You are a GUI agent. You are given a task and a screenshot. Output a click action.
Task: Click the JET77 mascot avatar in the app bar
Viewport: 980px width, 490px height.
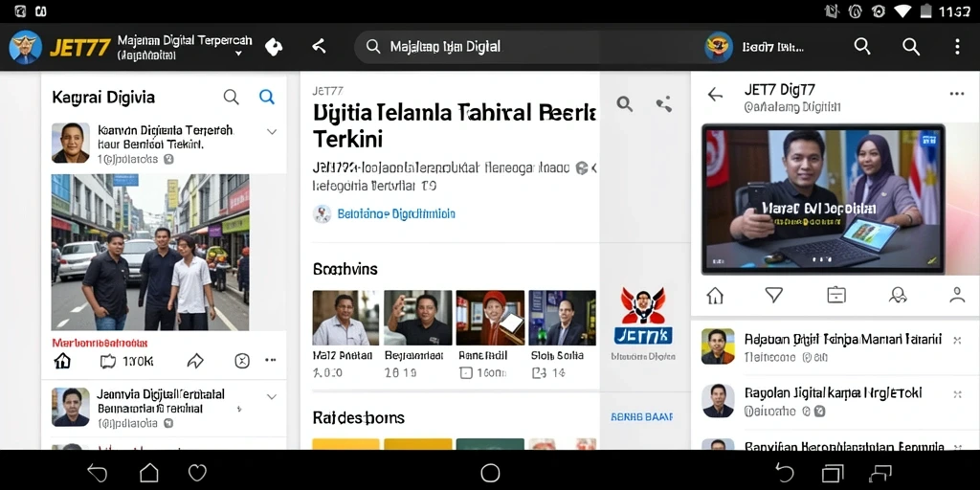26,47
